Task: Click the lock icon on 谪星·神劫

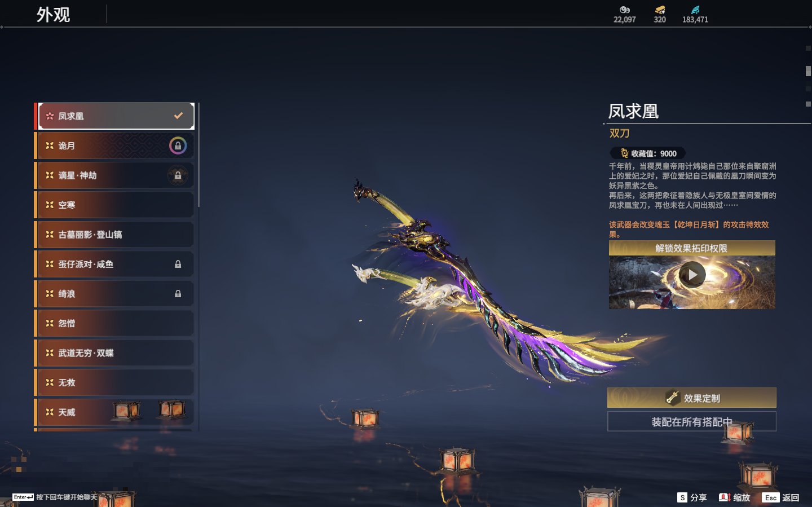Action: pyautogui.click(x=178, y=175)
